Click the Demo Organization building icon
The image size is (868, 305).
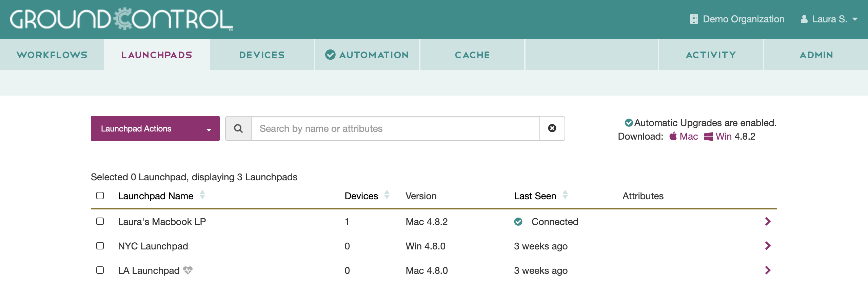point(694,19)
